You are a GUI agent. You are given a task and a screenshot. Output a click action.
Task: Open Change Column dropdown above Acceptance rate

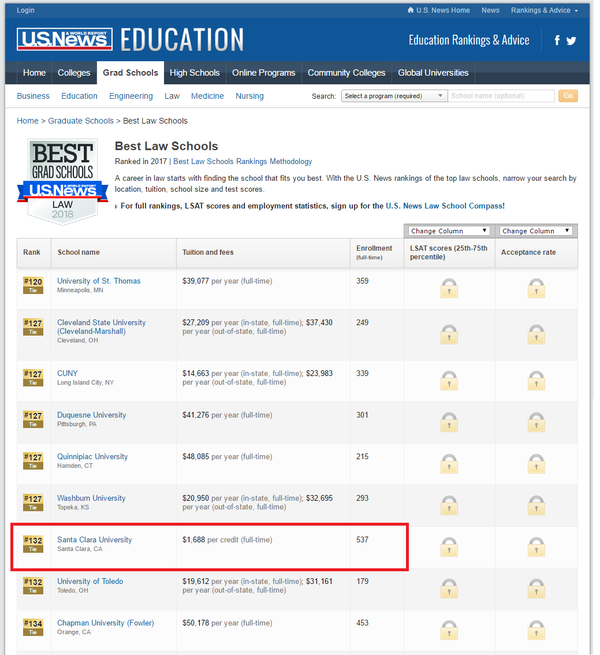pyautogui.click(x=536, y=231)
